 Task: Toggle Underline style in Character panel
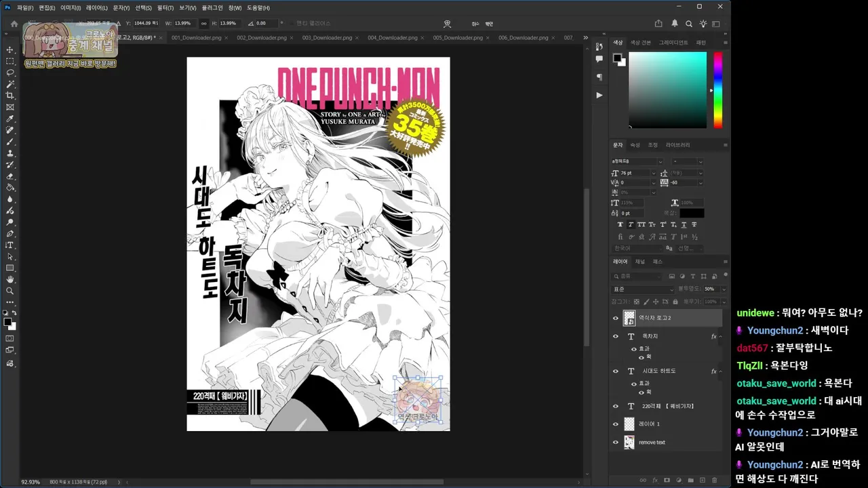pyautogui.click(x=684, y=224)
